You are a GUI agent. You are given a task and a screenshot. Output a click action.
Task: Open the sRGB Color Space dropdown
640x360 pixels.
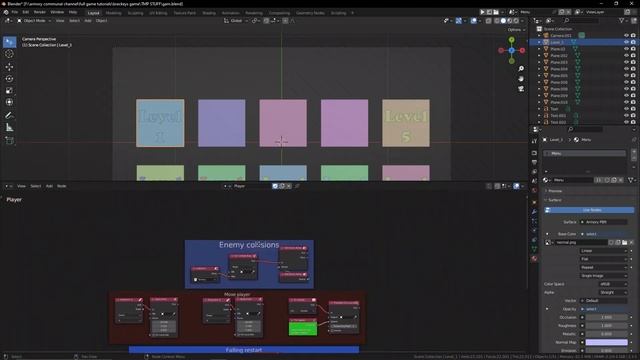(x=613, y=284)
